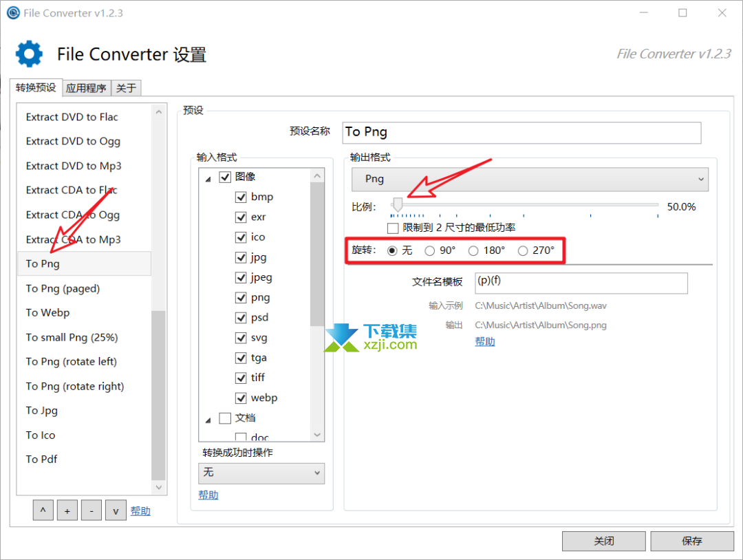743x560 pixels.
Task: Open the 关于 tab
Action: (x=125, y=87)
